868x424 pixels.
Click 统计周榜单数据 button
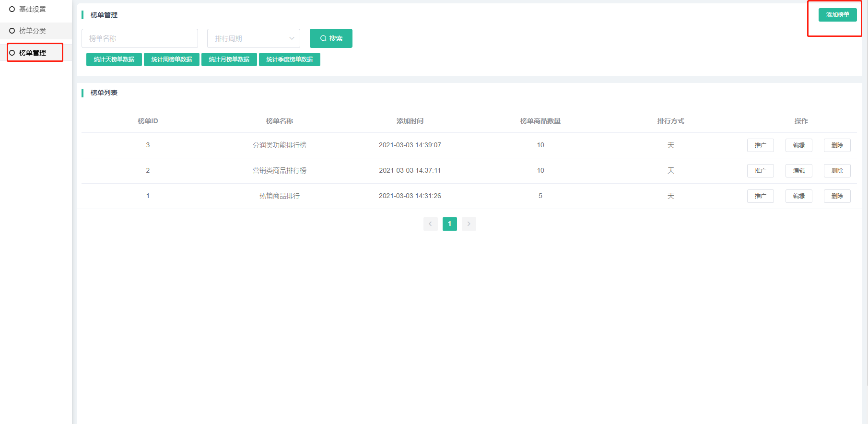point(172,59)
